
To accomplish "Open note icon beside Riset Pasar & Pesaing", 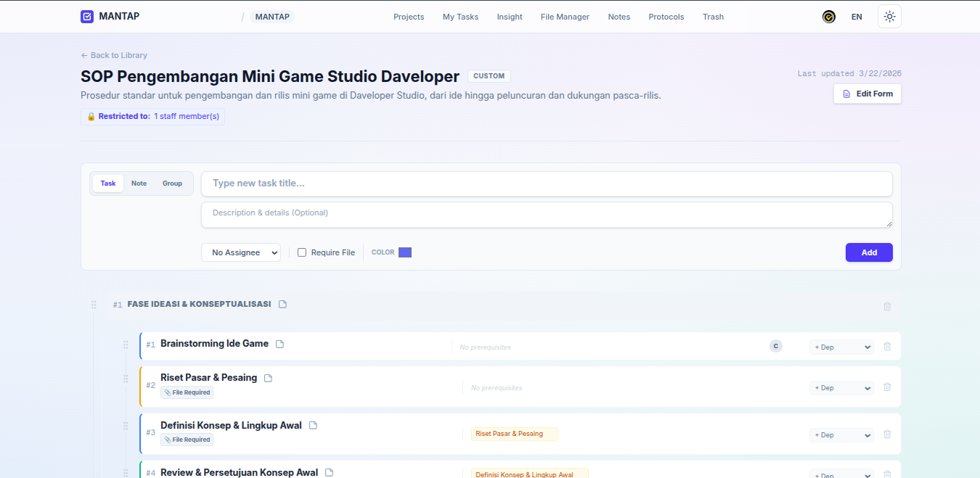I will [268, 378].
